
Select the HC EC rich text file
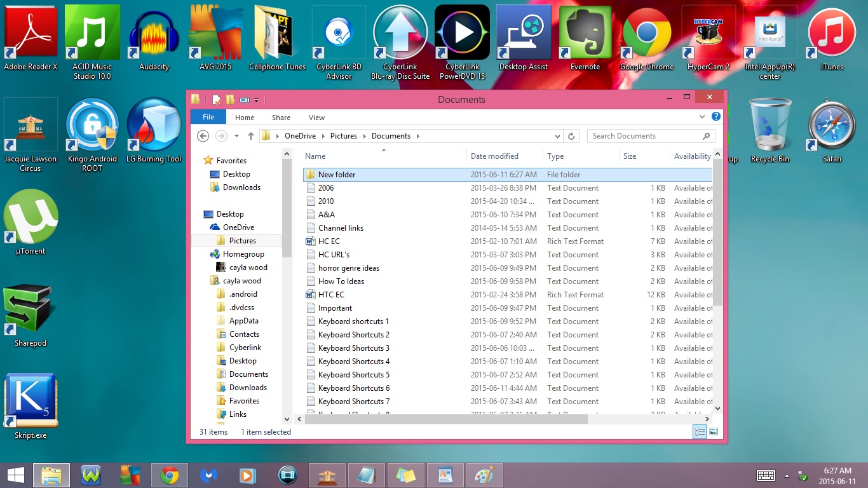(x=508, y=241)
